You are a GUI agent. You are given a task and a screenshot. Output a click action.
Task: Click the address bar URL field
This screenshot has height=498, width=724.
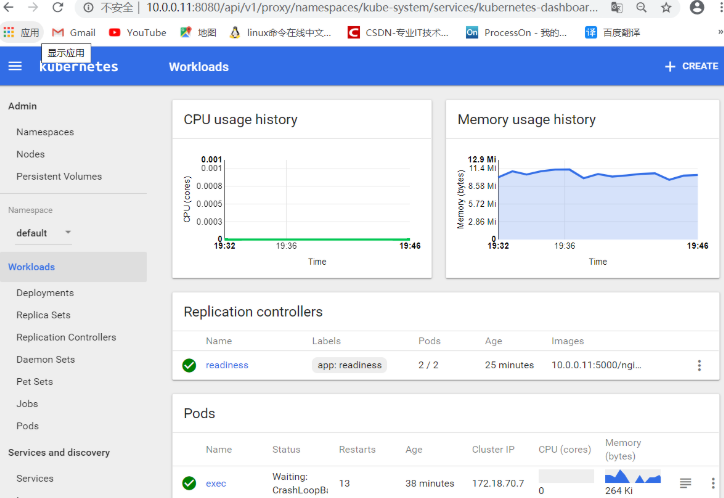point(372,7)
